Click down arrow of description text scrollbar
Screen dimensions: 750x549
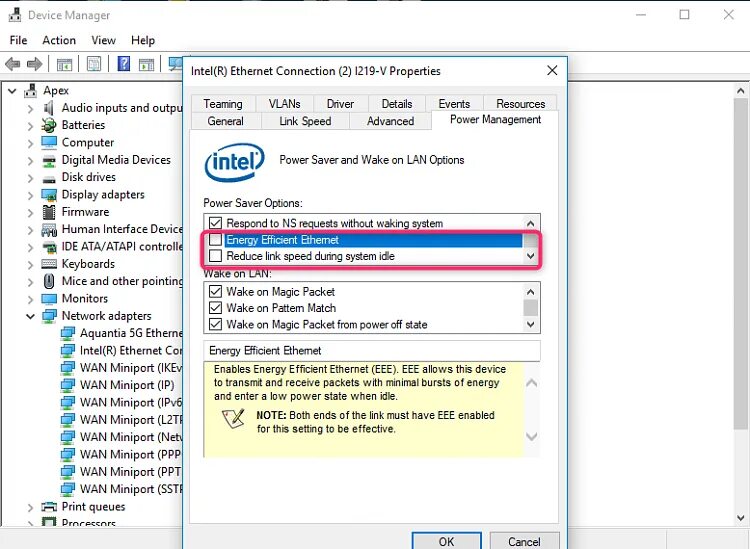532,436
